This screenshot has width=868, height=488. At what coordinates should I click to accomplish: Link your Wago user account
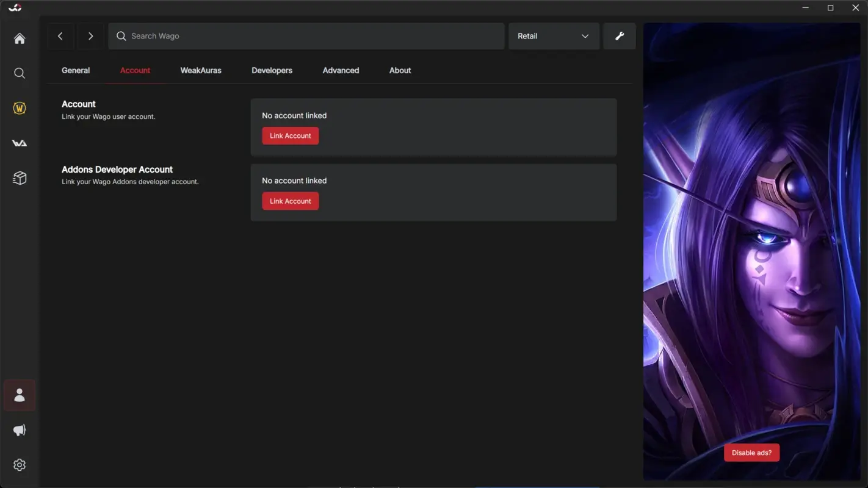(290, 135)
